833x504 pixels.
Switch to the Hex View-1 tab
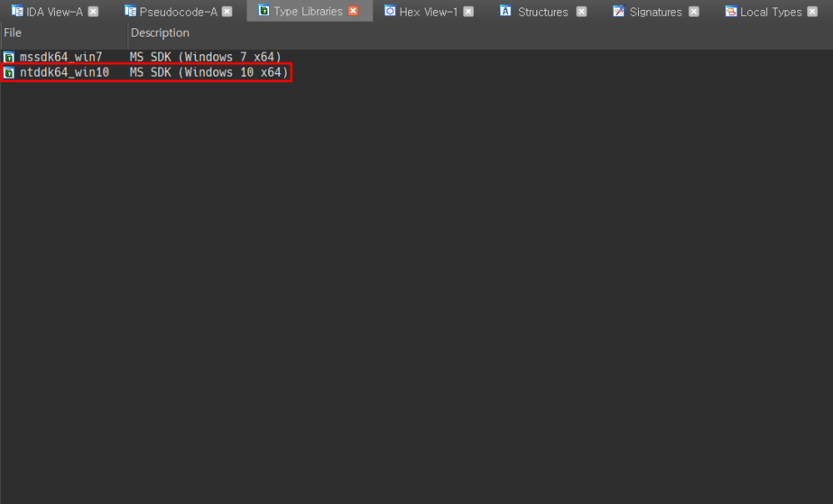click(428, 12)
